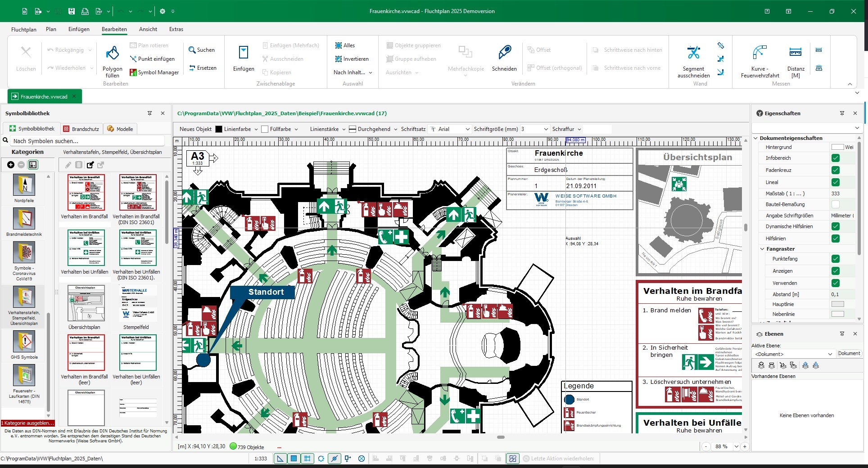
Task: Click Punkt einfügen button
Action: (x=152, y=59)
